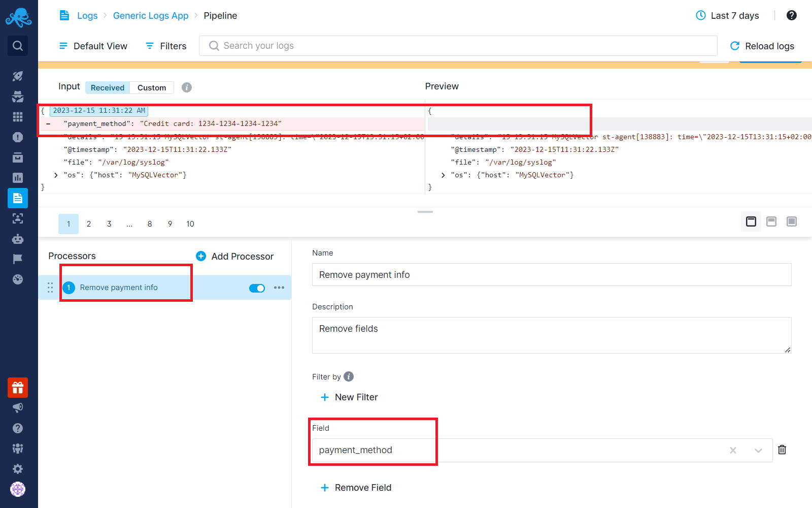
Task: Toggle the Remove payment info processor switch
Action: tap(257, 288)
